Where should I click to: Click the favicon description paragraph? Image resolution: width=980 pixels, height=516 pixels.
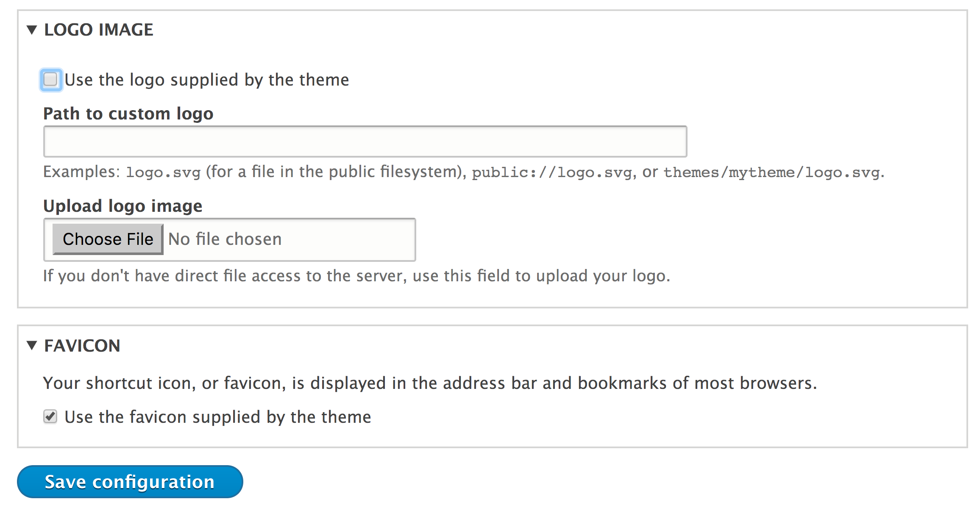pos(429,383)
